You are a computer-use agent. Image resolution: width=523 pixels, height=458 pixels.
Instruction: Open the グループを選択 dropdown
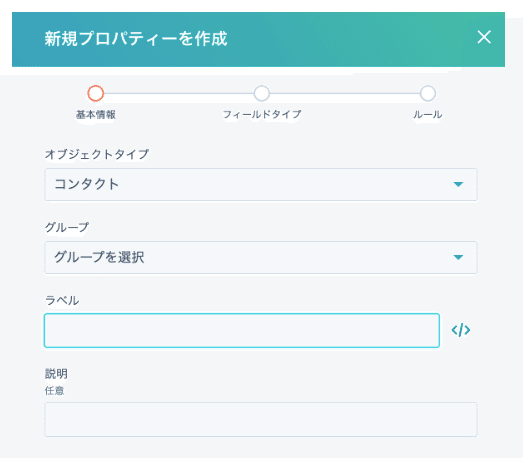[261, 258]
